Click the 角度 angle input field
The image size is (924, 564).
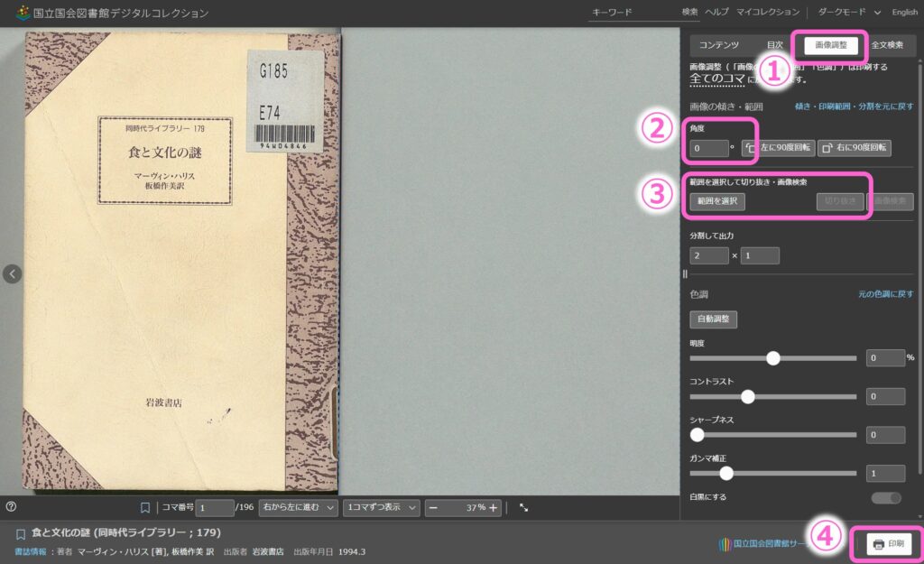[x=709, y=148]
